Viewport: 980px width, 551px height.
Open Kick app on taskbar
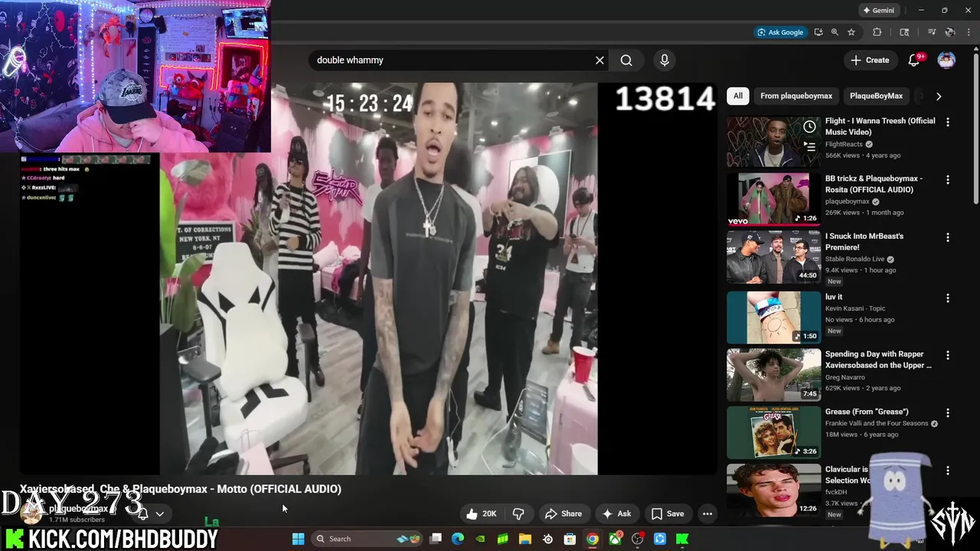pyautogui.click(x=682, y=539)
